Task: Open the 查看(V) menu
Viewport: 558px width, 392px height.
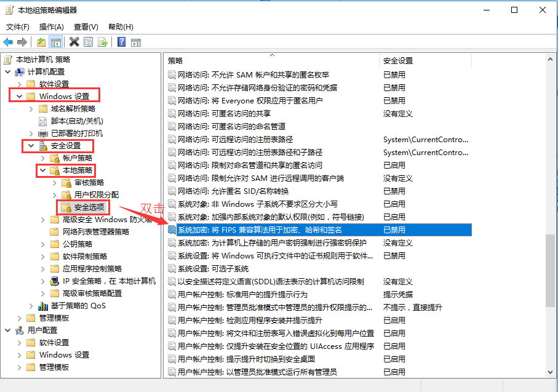Action: (86, 27)
